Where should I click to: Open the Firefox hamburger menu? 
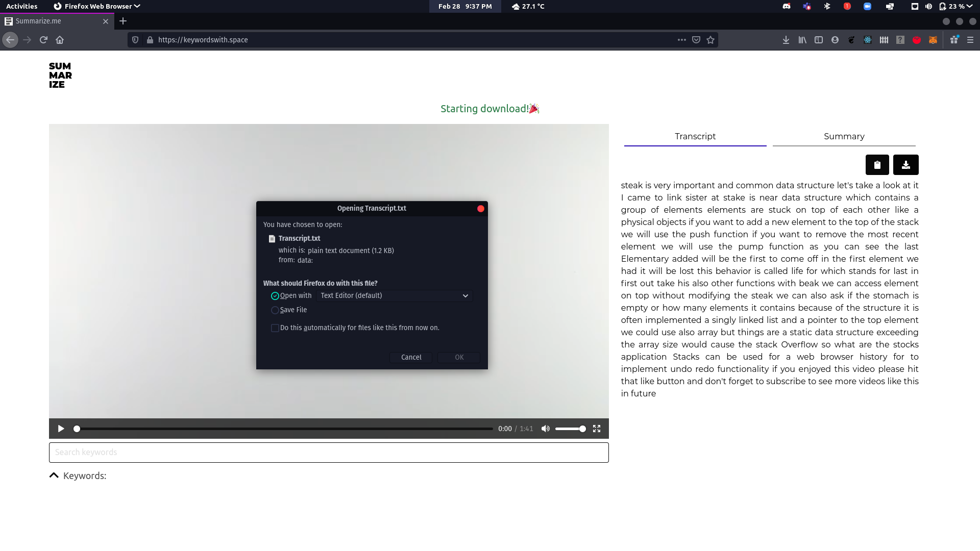point(970,40)
